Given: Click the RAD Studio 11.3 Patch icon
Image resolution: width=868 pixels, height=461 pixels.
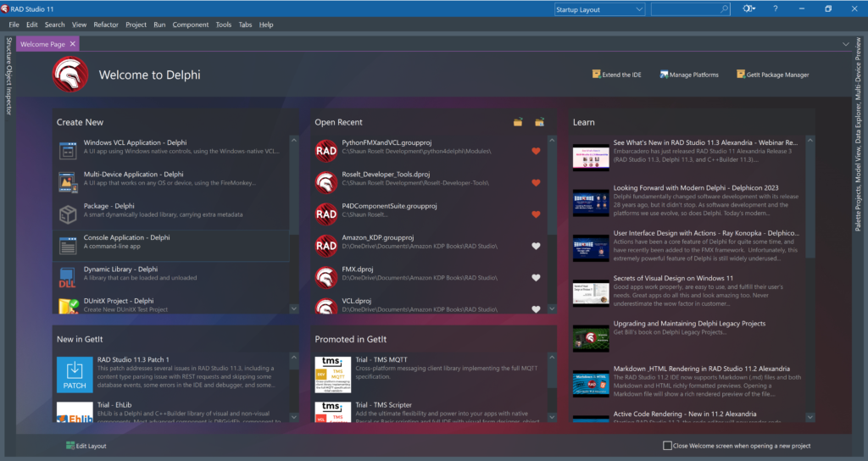Looking at the screenshot, I should pyautogui.click(x=75, y=374).
